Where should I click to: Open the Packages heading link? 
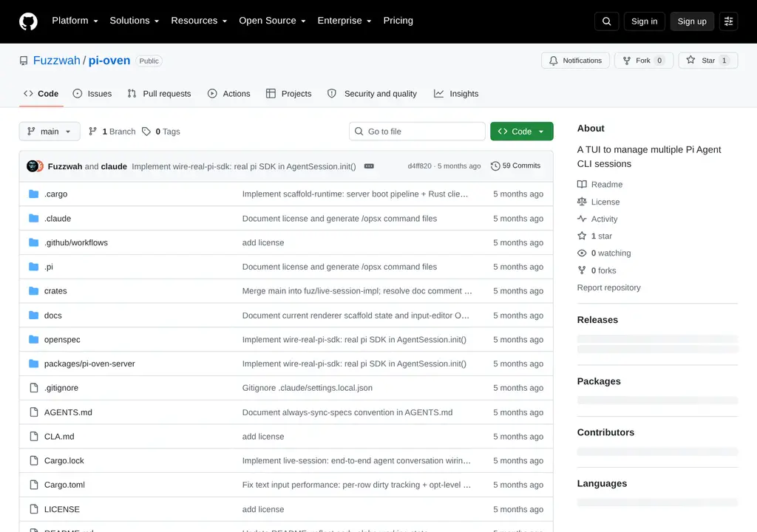(x=599, y=381)
